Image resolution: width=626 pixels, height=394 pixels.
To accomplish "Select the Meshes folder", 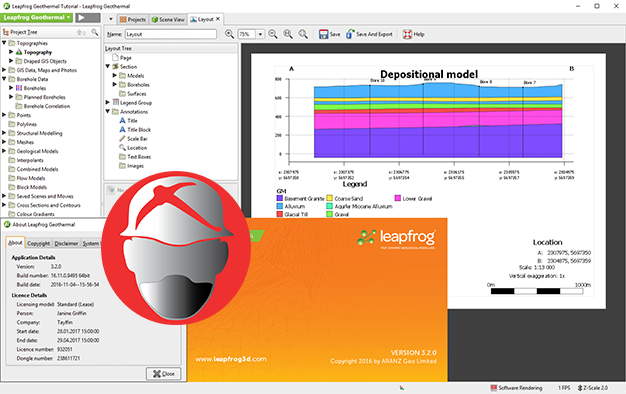I will (25, 142).
